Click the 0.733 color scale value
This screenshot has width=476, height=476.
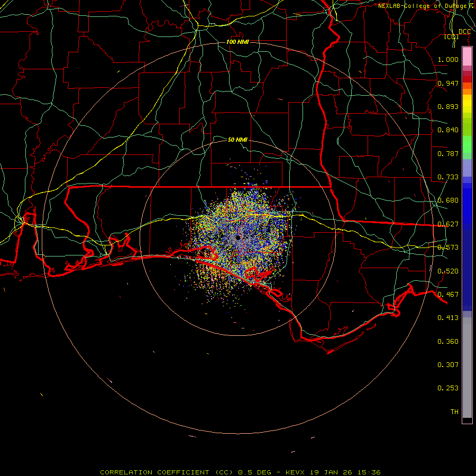pyautogui.click(x=448, y=177)
